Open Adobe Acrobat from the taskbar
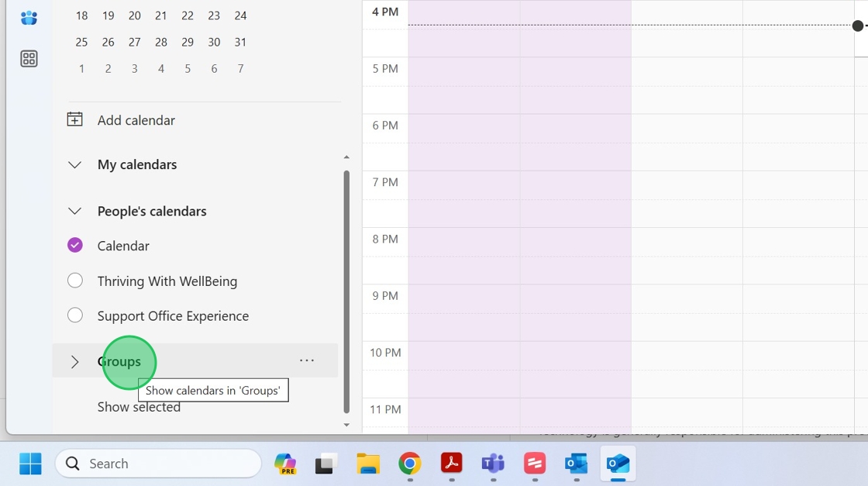868x486 pixels. tap(452, 464)
